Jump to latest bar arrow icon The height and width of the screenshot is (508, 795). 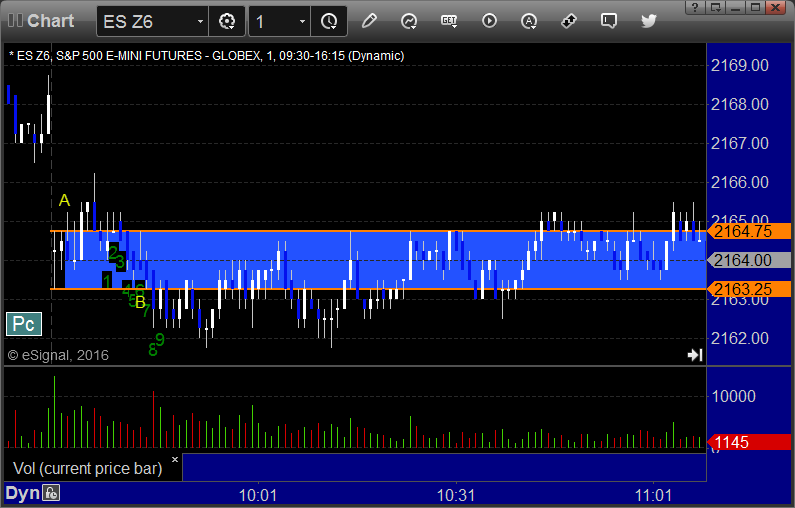point(695,355)
